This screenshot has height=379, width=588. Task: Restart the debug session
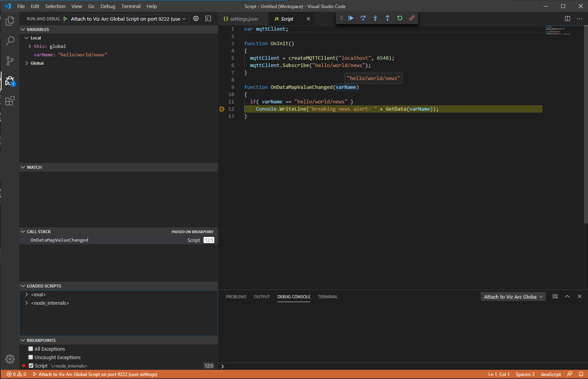point(400,18)
